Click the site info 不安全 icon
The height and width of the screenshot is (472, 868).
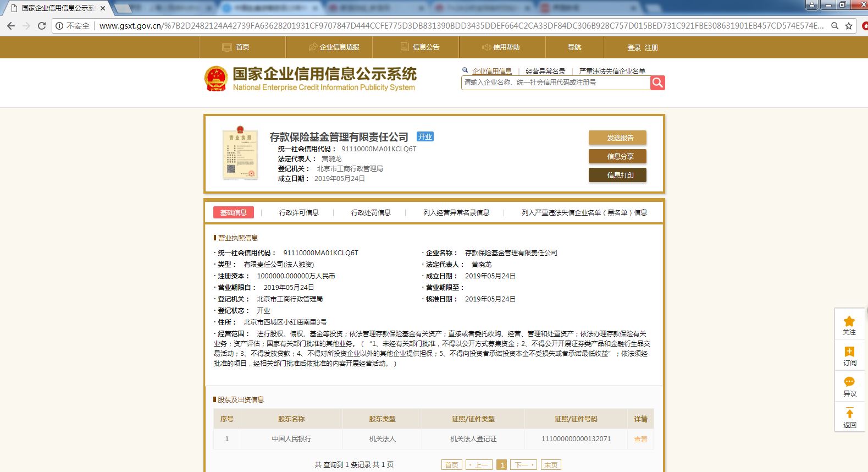pyautogui.click(x=59, y=26)
